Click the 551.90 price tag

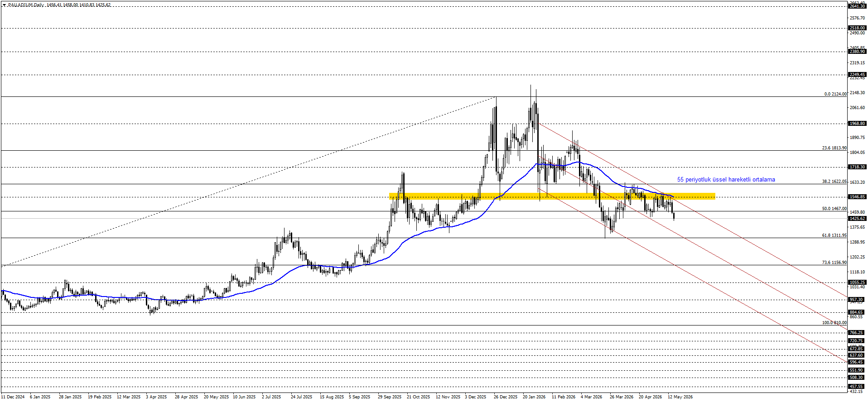857,370
